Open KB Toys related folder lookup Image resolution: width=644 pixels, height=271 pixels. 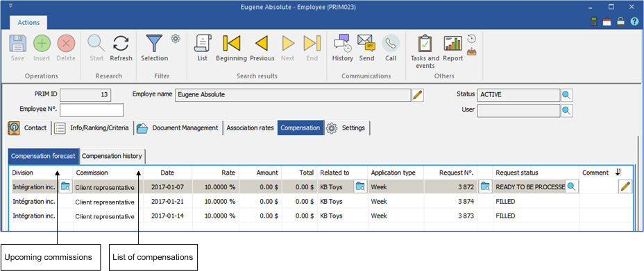(360, 187)
